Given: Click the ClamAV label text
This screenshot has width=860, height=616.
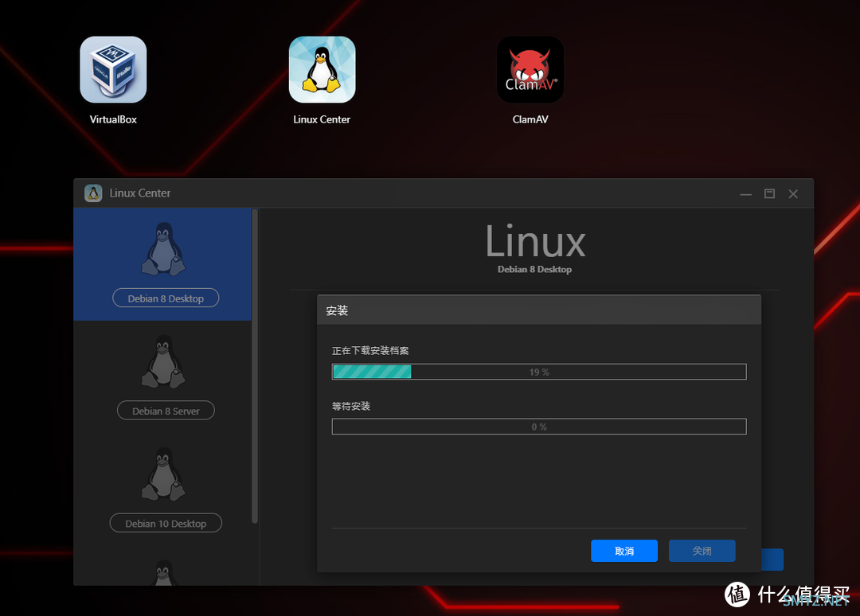Looking at the screenshot, I should click(530, 119).
